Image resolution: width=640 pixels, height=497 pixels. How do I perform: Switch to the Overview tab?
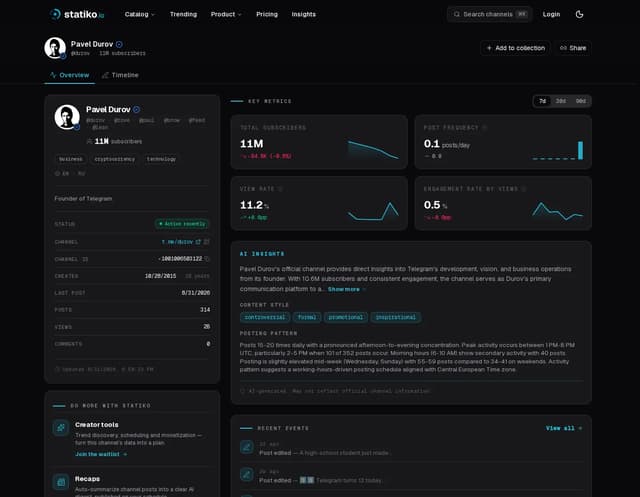click(x=69, y=75)
